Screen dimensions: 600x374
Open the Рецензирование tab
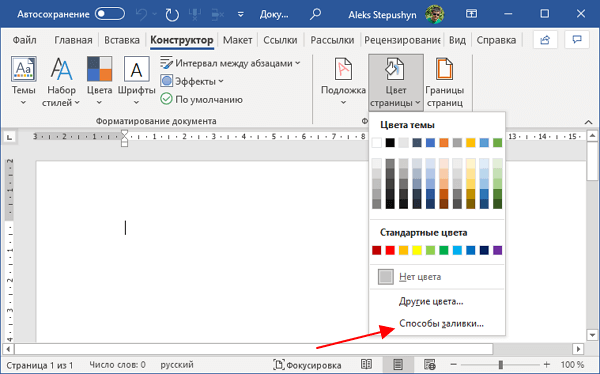[x=402, y=40]
